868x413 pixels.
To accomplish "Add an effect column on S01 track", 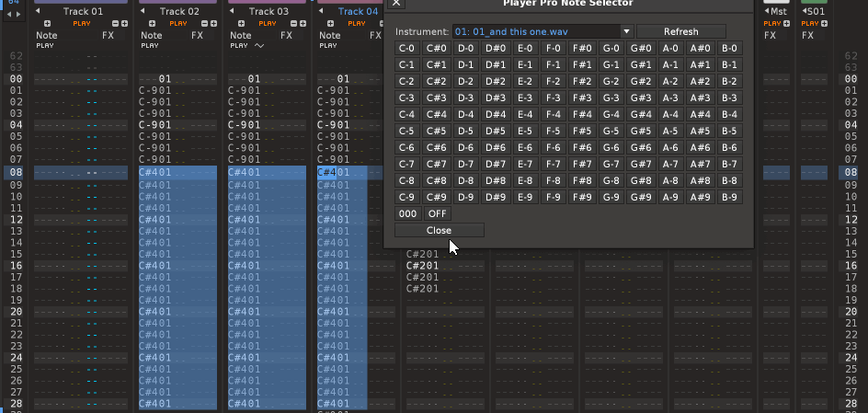I will point(823,23).
